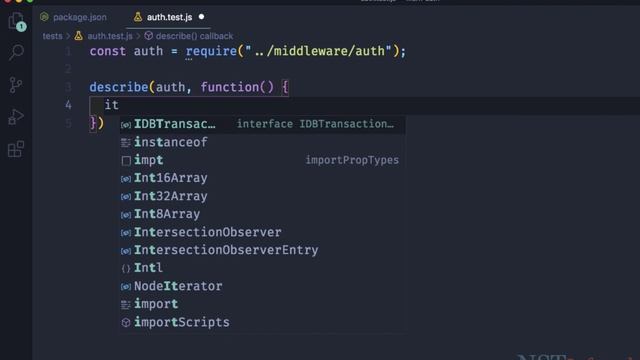Viewport: 640px width, 360px height.
Task: Select the tests breadcrumb segment
Action: pos(53,36)
